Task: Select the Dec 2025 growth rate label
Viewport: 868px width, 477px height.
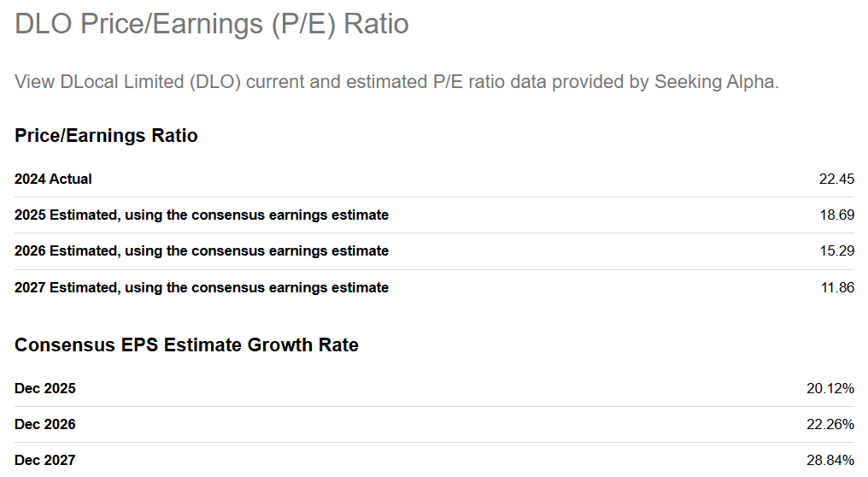Action: click(45, 389)
